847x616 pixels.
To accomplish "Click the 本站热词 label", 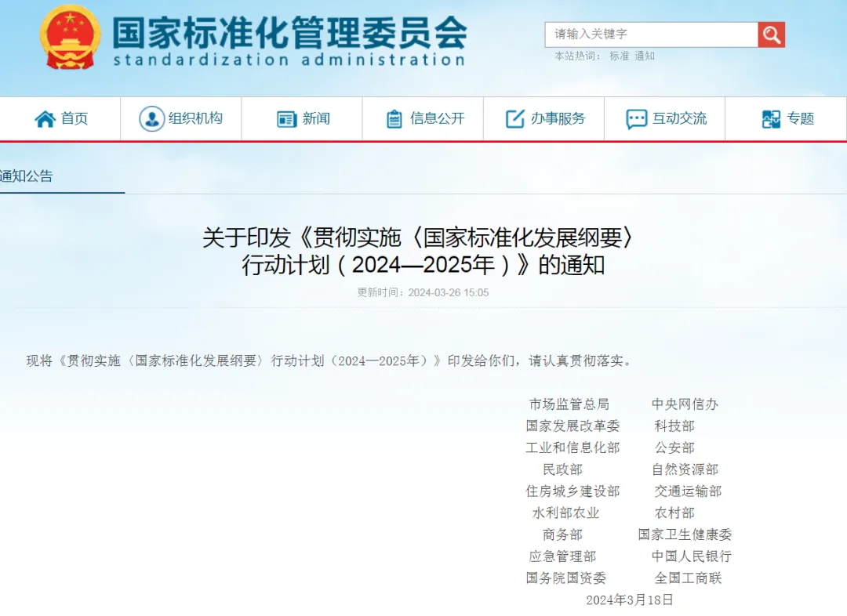I will [577, 56].
